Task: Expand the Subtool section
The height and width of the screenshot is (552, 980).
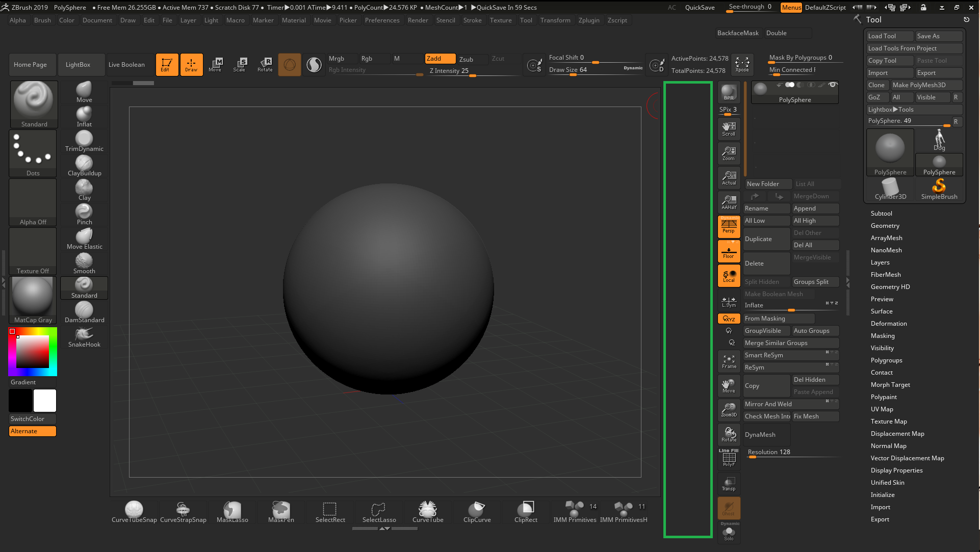Action: pyautogui.click(x=881, y=214)
